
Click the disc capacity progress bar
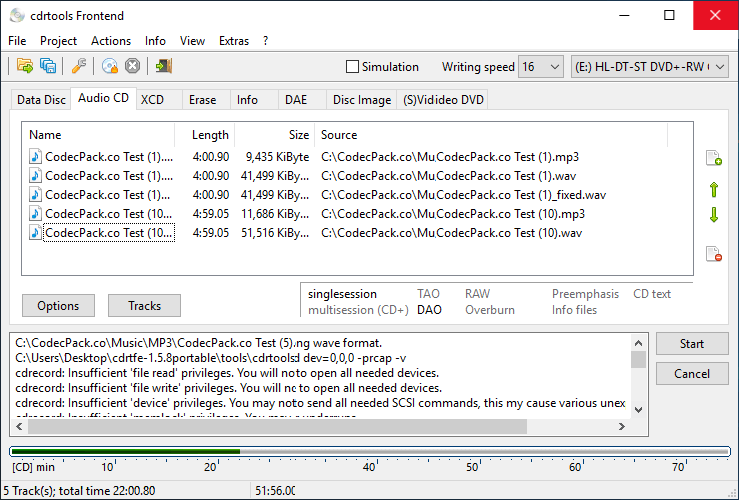[x=370, y=451]
